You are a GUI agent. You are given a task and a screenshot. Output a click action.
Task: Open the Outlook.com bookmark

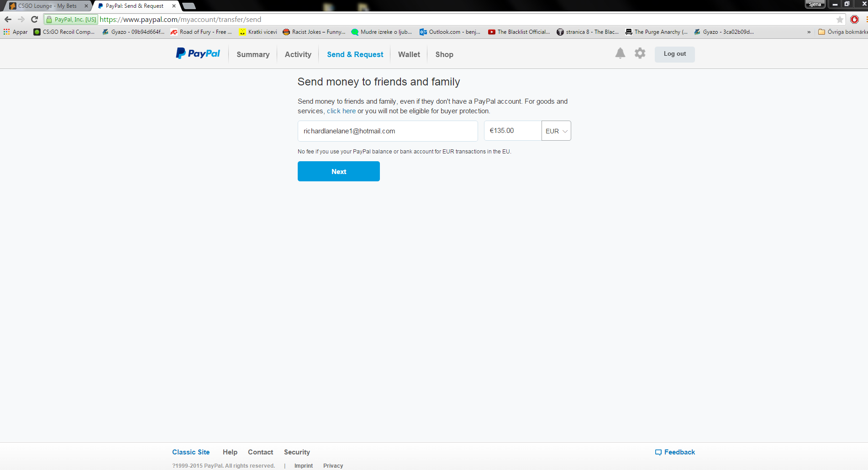(450, 32)
